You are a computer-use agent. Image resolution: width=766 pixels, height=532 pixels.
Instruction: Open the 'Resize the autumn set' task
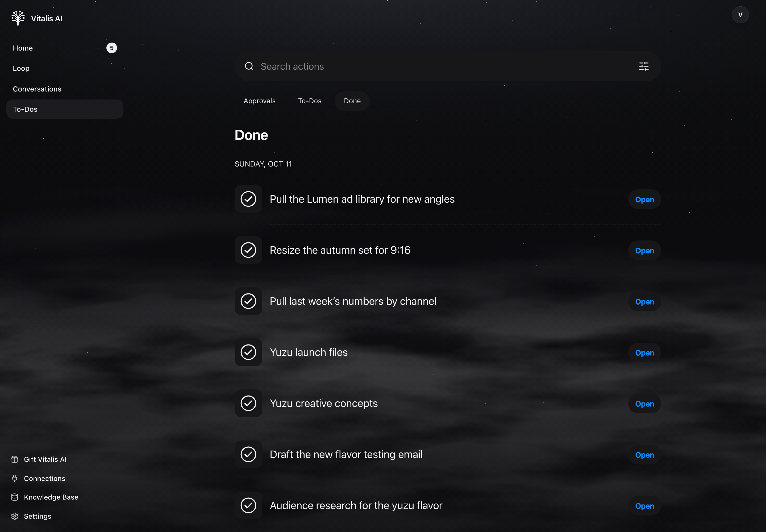pos(644,250)
